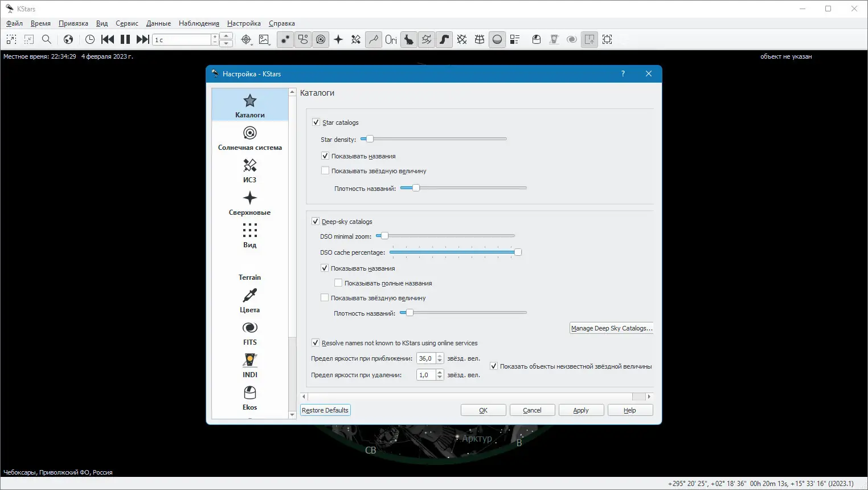Switch to Сверхновые settings page
This screenshot has height=490, width=868.
[x=250, y=203]
